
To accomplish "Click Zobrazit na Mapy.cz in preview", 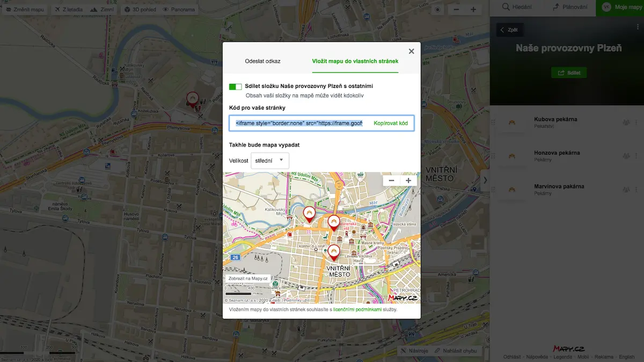I will (x=248, y=278).
